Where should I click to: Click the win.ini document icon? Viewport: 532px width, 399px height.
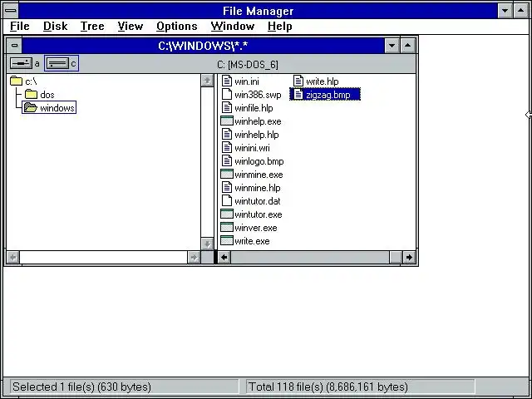(227, 81)
